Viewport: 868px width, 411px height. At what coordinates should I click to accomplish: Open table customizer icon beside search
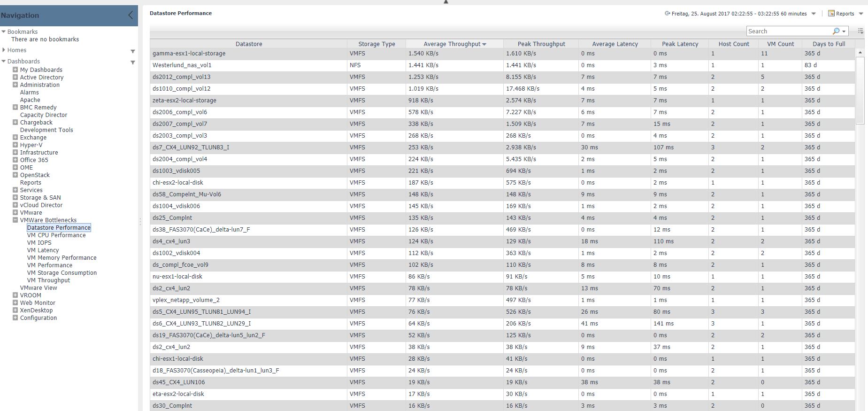point(860,31)
